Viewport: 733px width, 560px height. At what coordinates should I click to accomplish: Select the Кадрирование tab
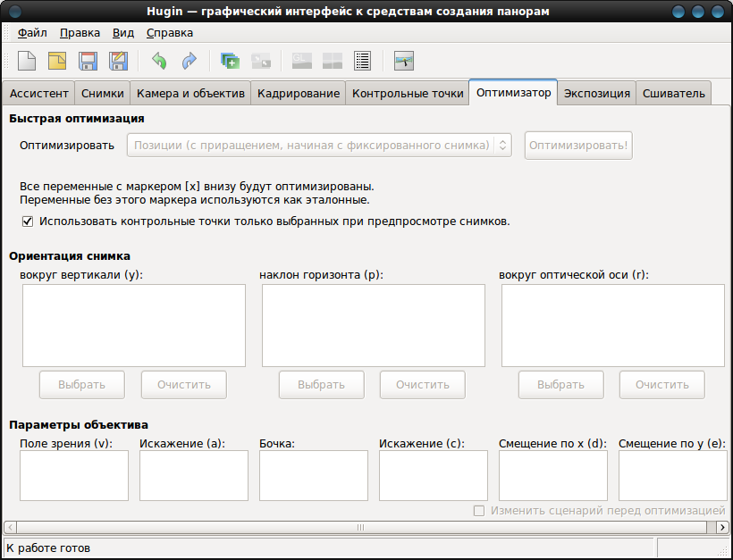(x=299, y=94)
